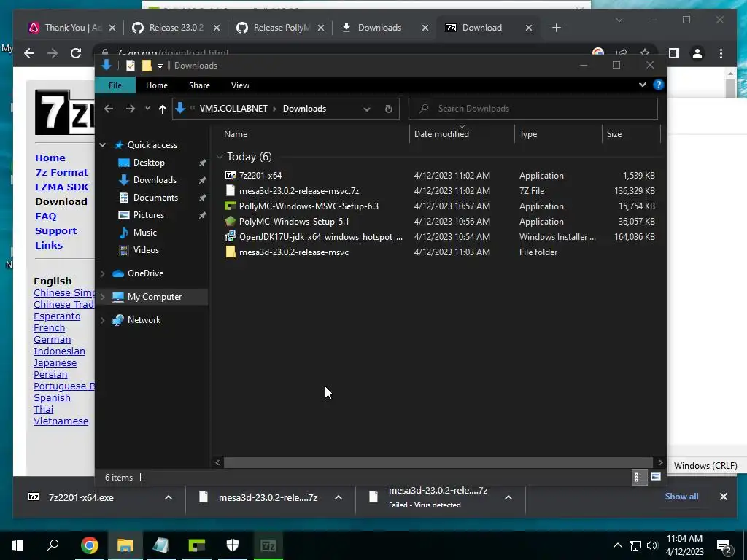The height and width of the screenshot is (560, 747).
Task: Refresh the Downloads folder view
Action: (x=389, y=109)
